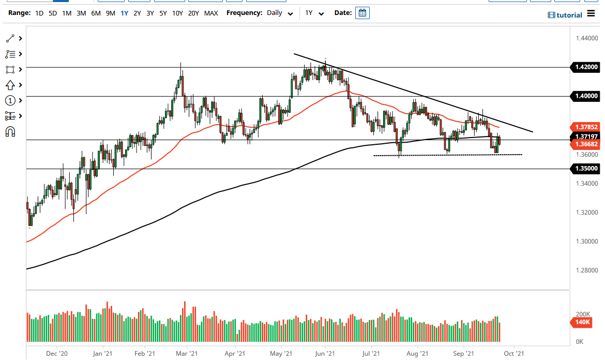Choose the Fibonacci retracement tool icon
Image resolution: width=605 pixels, height=364 pixels.
pyautogui.click(x=10, y=54)
